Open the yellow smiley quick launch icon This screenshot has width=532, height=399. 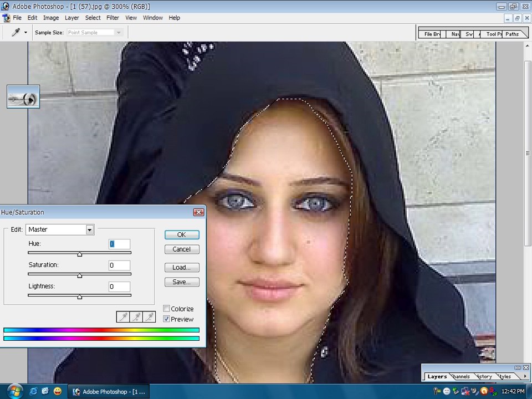[x=58, y=391]
